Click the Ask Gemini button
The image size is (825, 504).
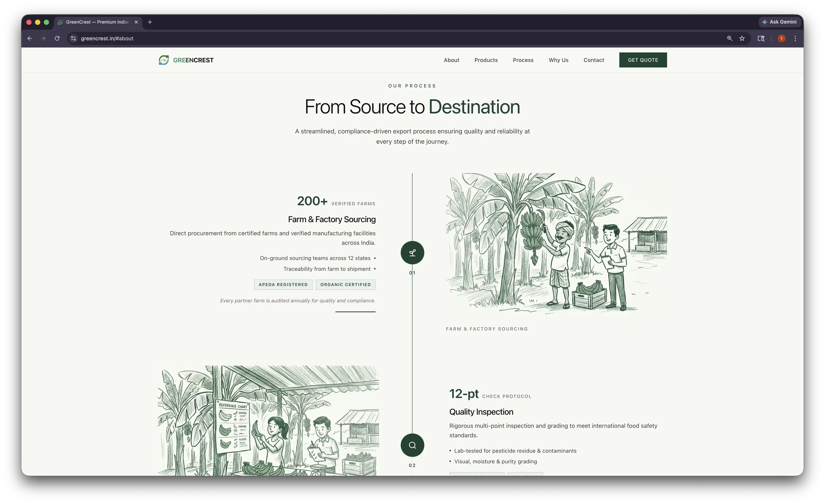tap(779, 22)
